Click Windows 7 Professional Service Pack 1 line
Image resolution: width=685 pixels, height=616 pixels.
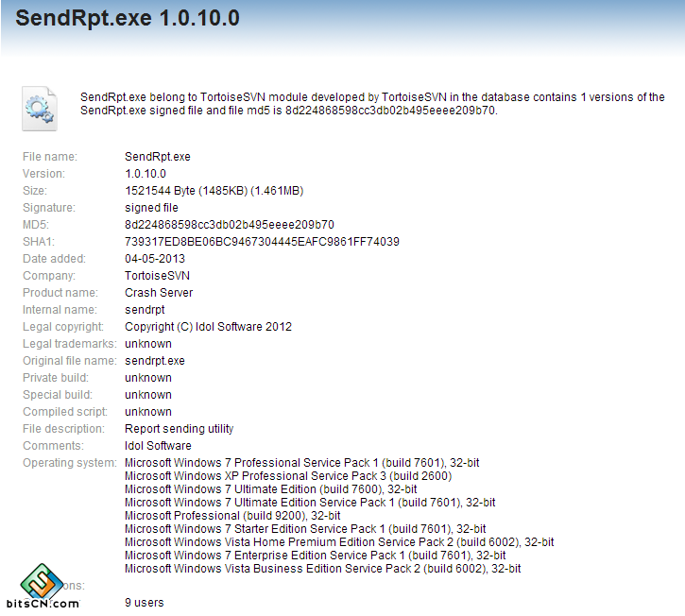(302, 463)
